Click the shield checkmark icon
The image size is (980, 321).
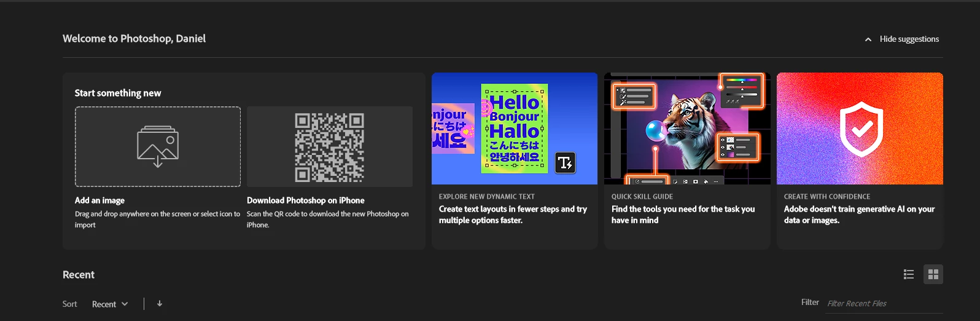pos(861,129)
